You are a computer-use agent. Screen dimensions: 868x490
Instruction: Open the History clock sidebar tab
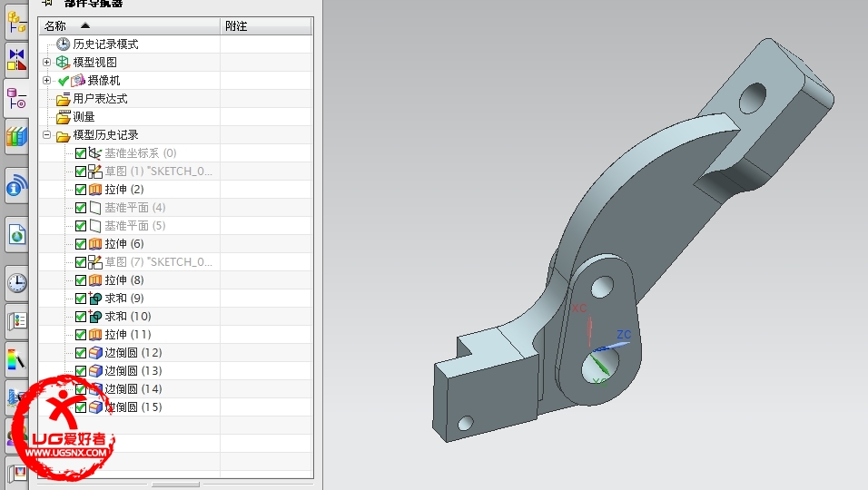pos(16,282)
